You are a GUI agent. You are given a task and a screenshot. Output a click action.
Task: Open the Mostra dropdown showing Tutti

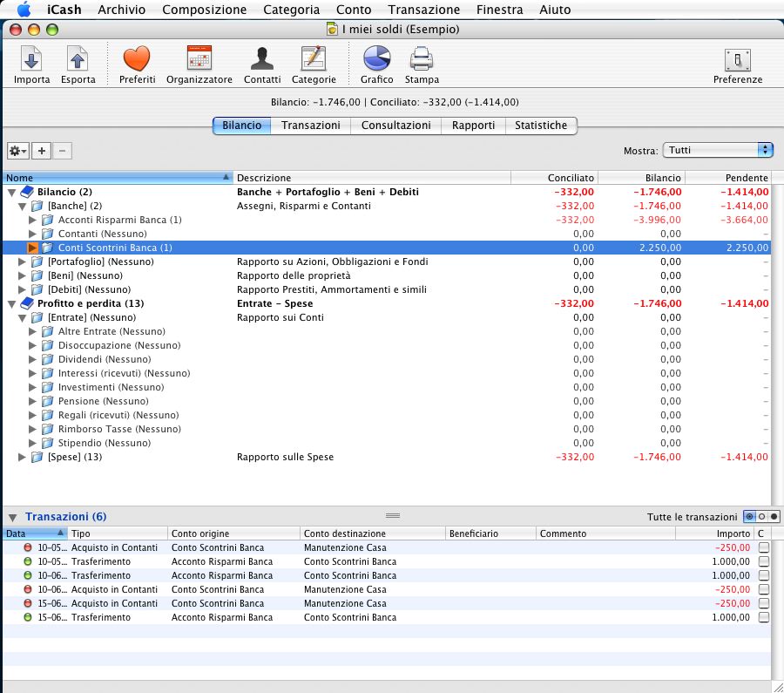[x=718, y=150]
